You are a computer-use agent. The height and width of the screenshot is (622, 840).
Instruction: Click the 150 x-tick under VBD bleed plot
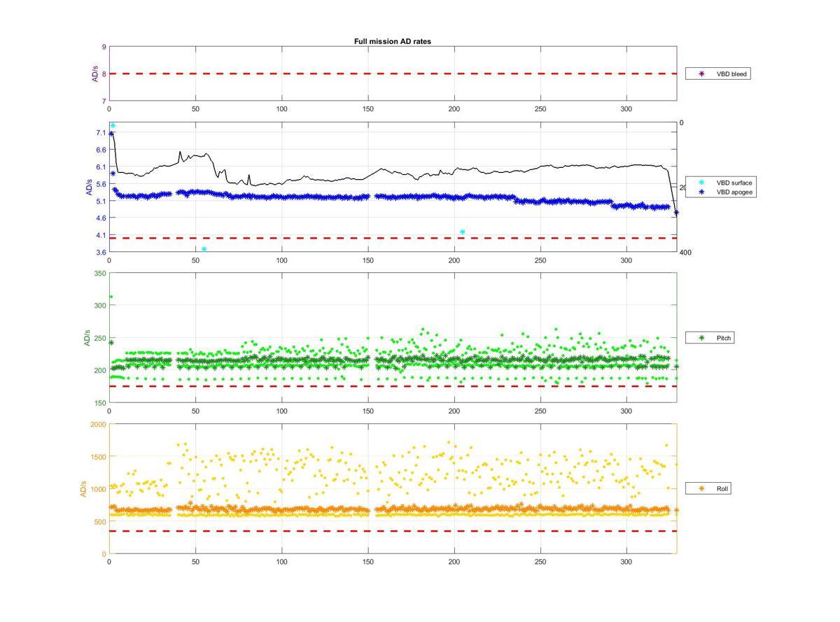368,109
